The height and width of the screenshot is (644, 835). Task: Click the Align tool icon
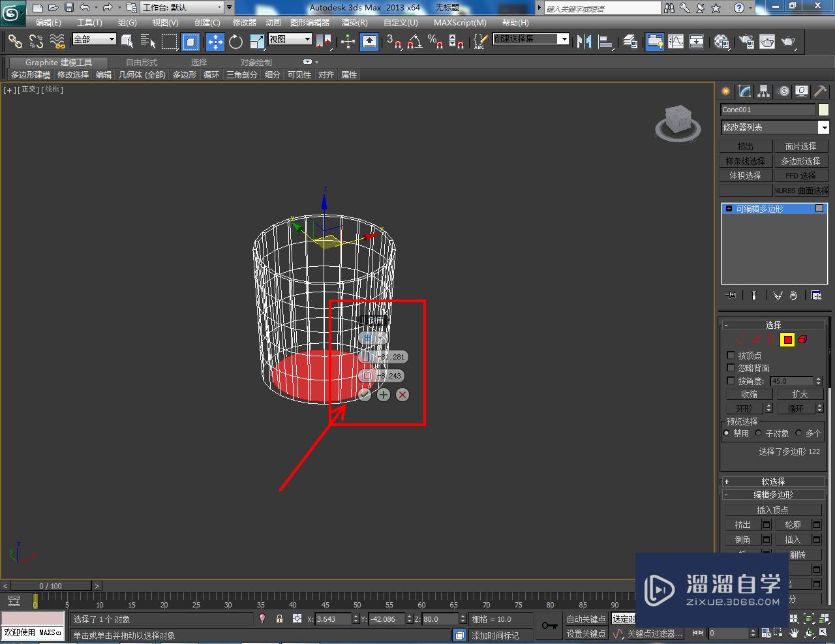point(606,42)
